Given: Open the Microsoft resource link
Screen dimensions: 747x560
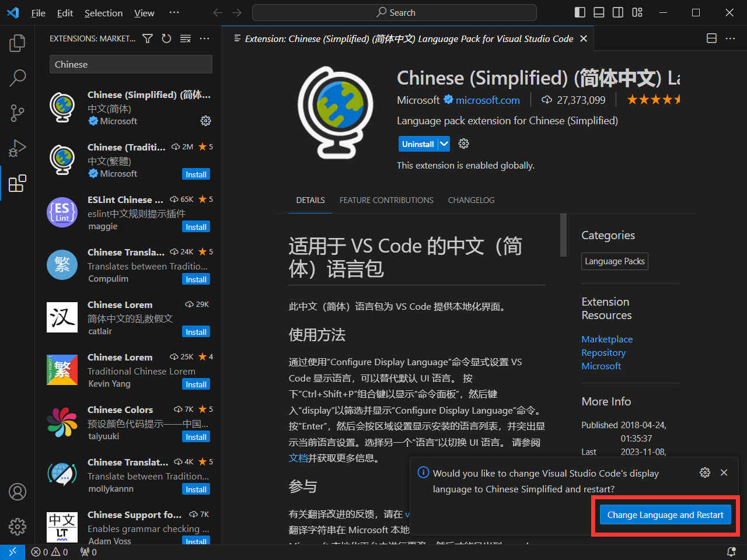Looking at the screenshot, I should coord(601,366).
